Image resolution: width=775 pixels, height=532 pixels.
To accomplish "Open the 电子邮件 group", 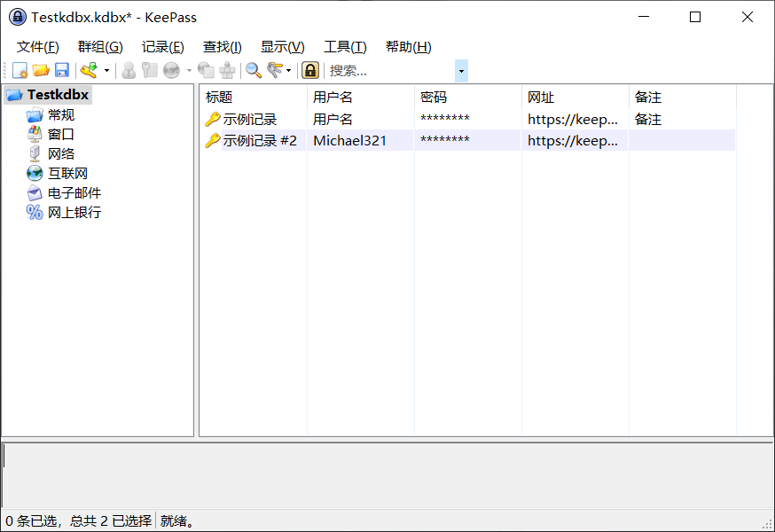I will [x=74, y=192].
